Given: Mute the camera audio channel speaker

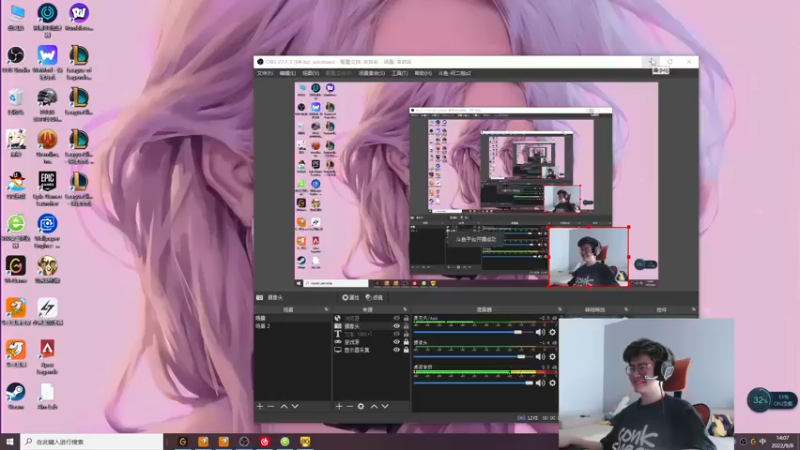Looking at the screenshot, I should click(x=540, y=357).
